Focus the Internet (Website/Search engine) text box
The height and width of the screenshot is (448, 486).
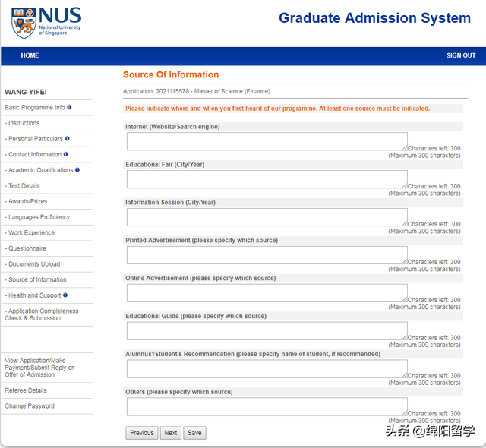267,141
